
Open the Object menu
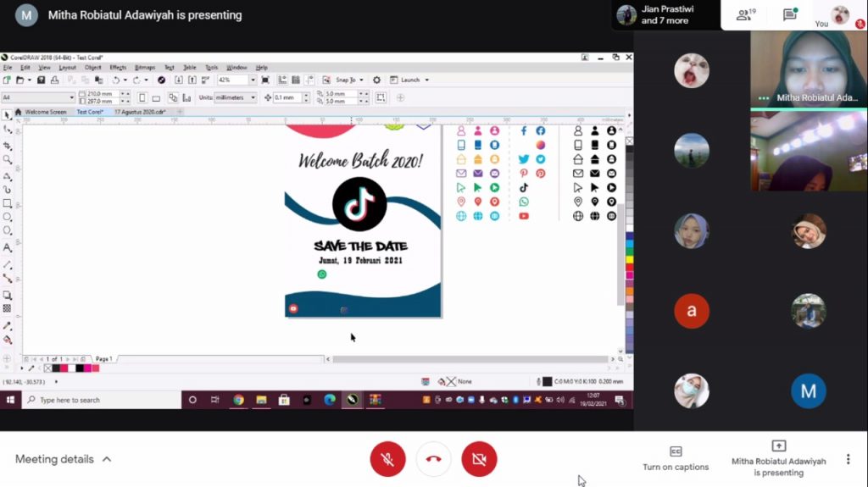click(93, 68)
